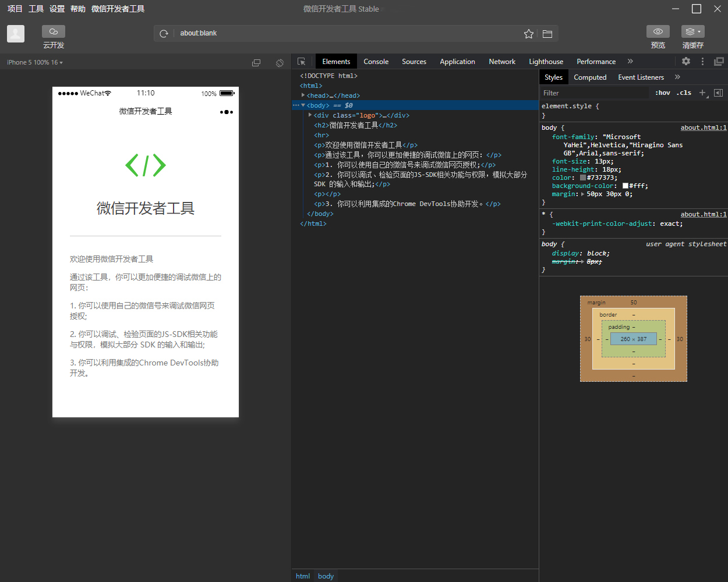Expand the head element node

coord(303,95)
